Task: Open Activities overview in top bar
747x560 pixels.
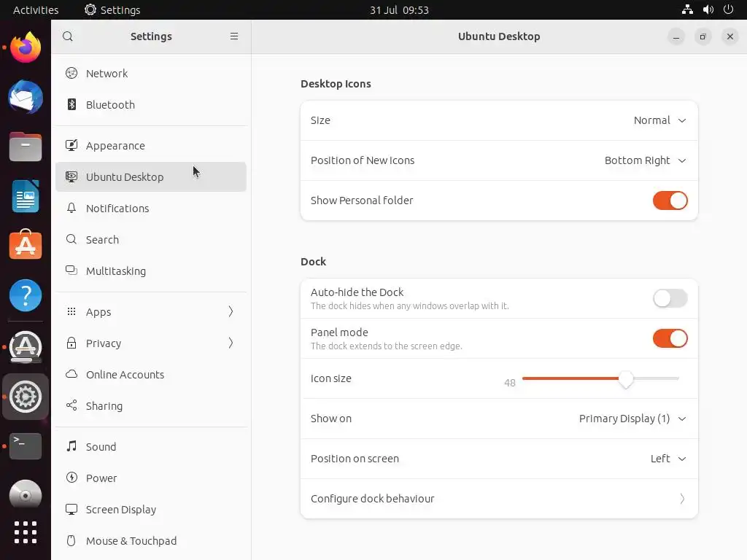Action: click(36, 9)
